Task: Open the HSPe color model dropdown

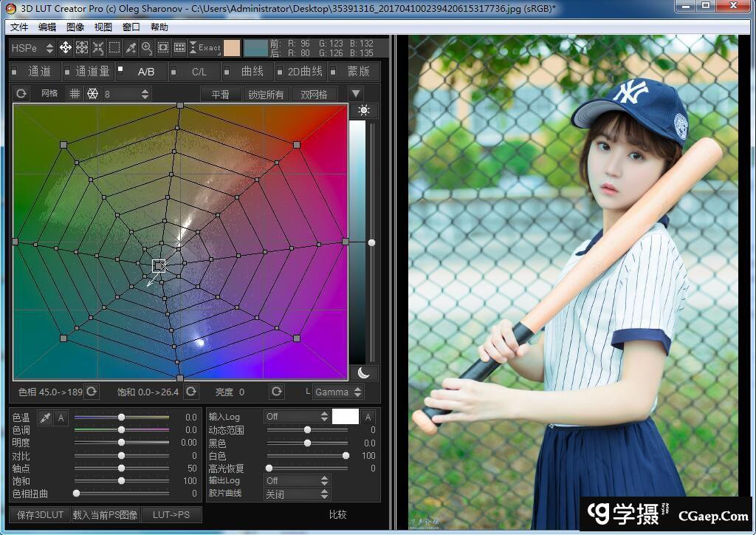Action: pyautogui.click(x=33, y=48)
